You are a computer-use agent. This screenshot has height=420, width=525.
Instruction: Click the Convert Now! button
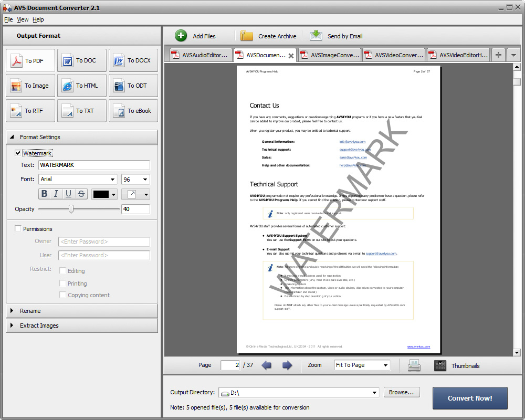tap(470, 398)
